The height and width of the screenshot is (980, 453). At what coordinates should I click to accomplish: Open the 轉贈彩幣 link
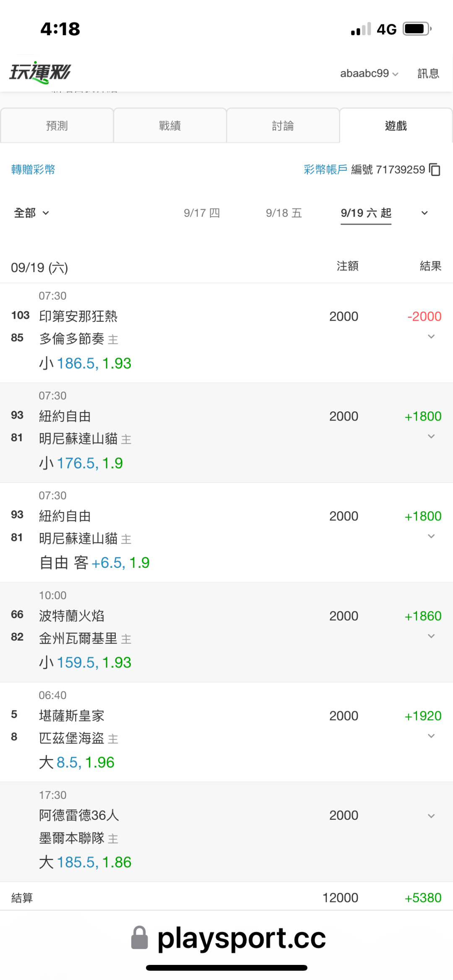(33, 169)
